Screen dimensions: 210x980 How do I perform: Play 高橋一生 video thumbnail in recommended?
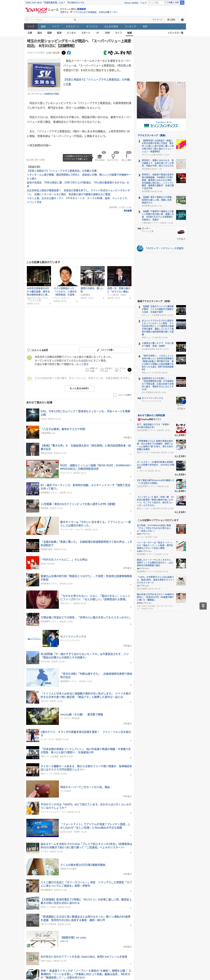pos(119,276)
